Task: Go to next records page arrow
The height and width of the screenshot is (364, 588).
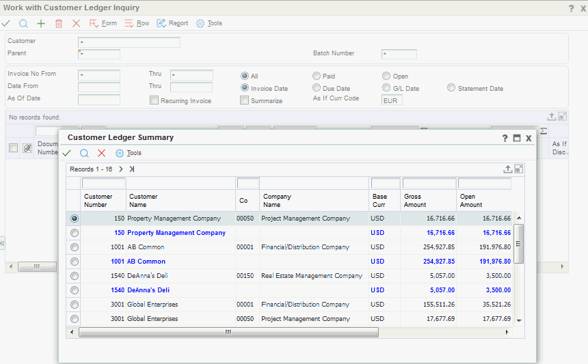Action: tap(120, 169)
